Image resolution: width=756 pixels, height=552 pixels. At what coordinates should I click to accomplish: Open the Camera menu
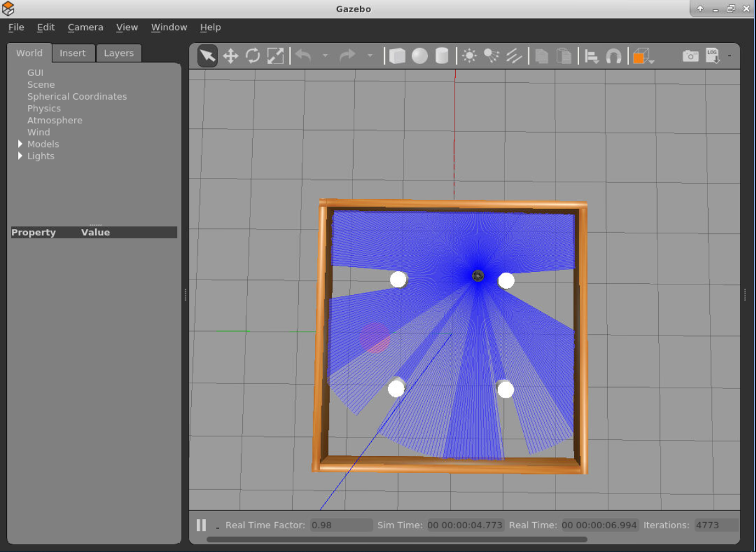click(85, 27)
